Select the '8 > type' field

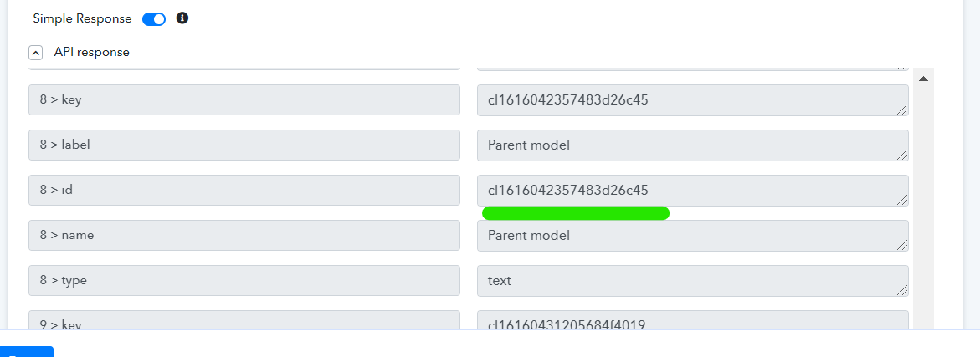[x=244, y=281]
